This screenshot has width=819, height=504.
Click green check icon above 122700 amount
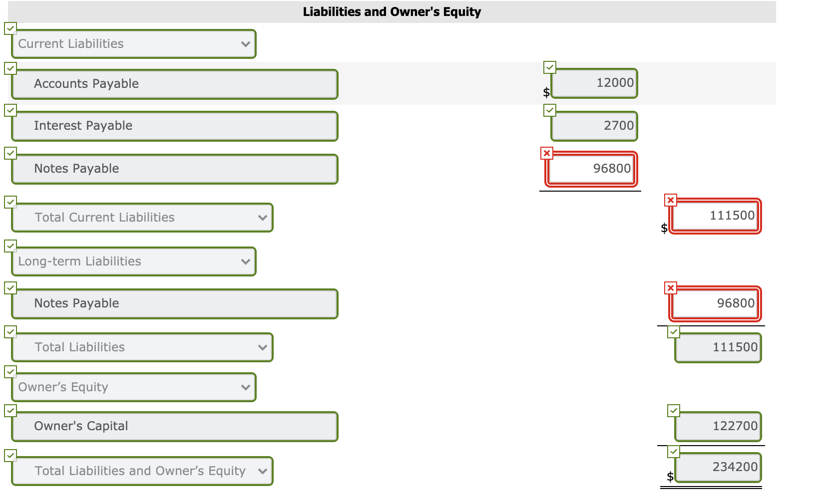pyautogui.click(x=674, y=411)
